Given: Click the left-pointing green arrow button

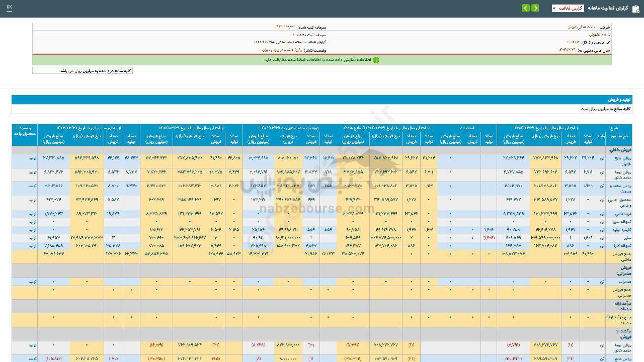Looking at the screenshot, I should pos(525,8).
